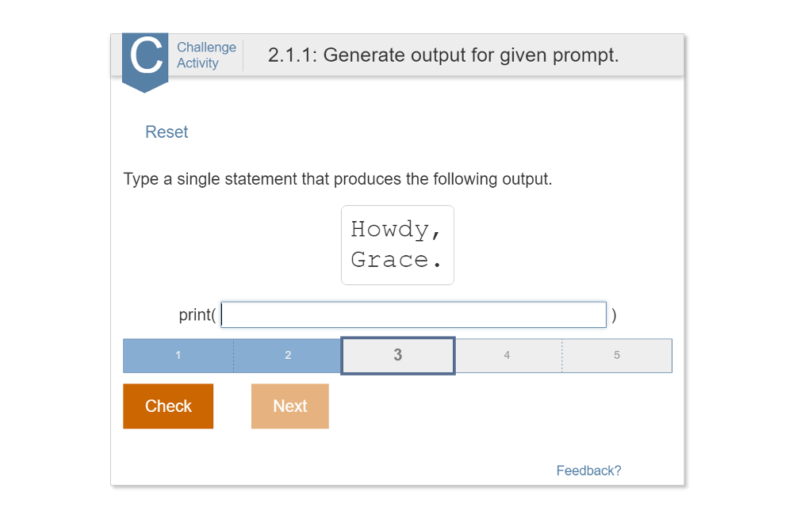Click step 4 in the progress bar
812x530 pixels.
tap(507, 355)
